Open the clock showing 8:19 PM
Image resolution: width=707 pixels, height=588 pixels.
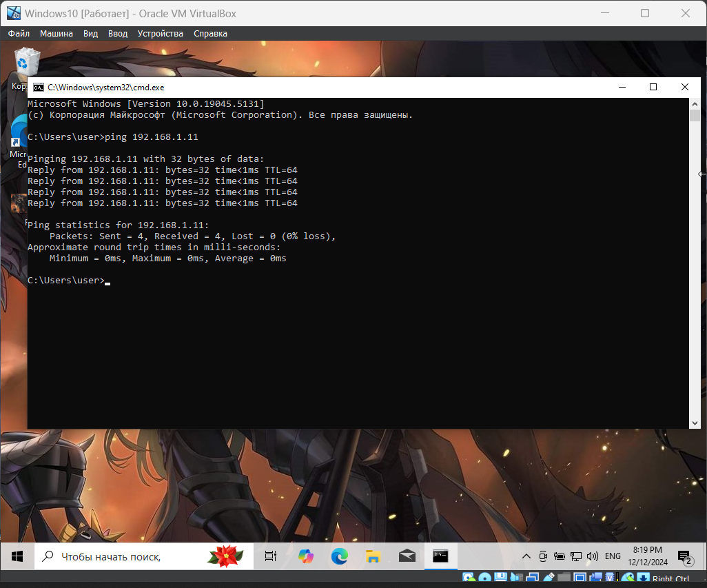(x=648, y=556)
